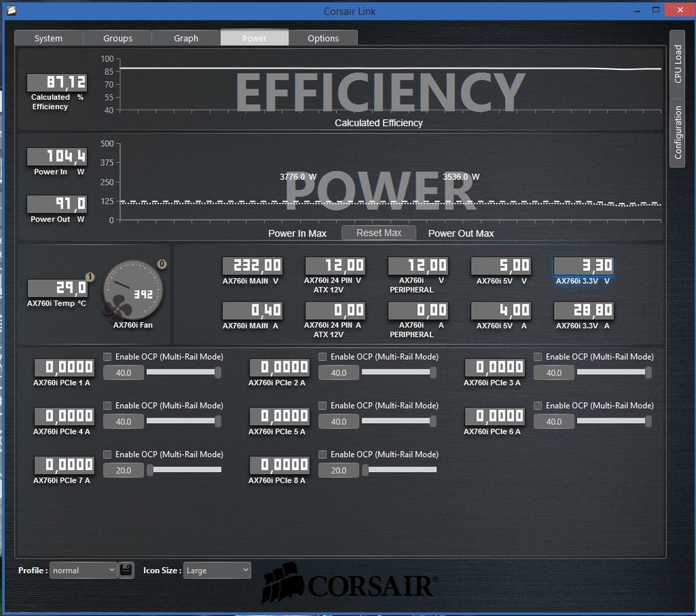
Task: Click the Power In Max label
Action: pyautogui.click(x=298, y=233)
